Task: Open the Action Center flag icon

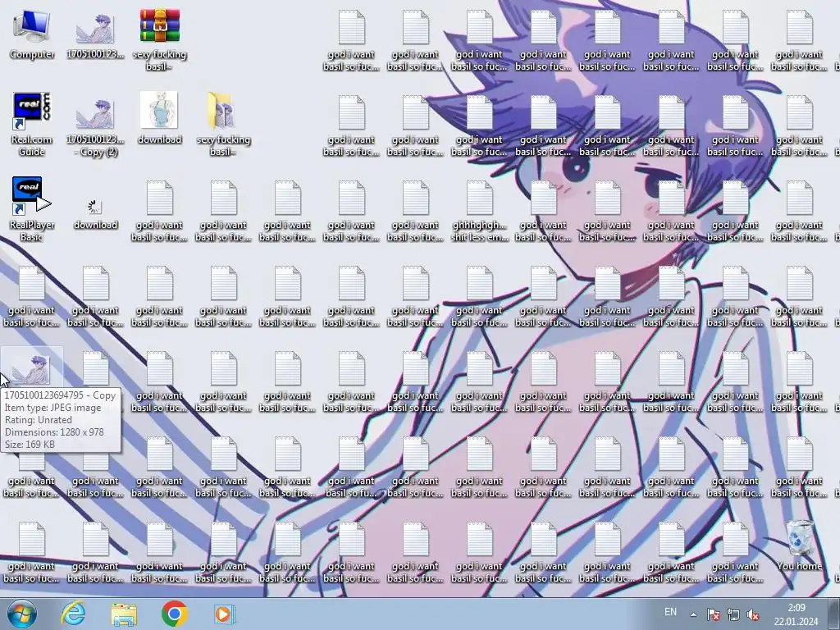Action: click(713, 614)
